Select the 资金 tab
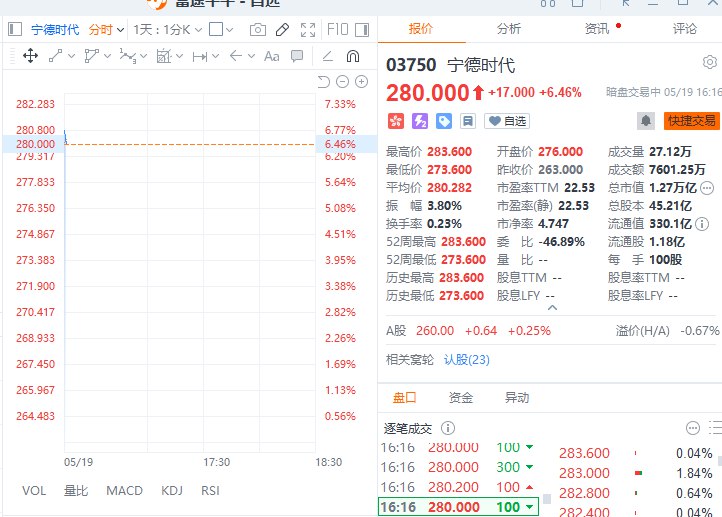Image resolution: width=722 pixels, height=517 pixels. tap(460, 397)
